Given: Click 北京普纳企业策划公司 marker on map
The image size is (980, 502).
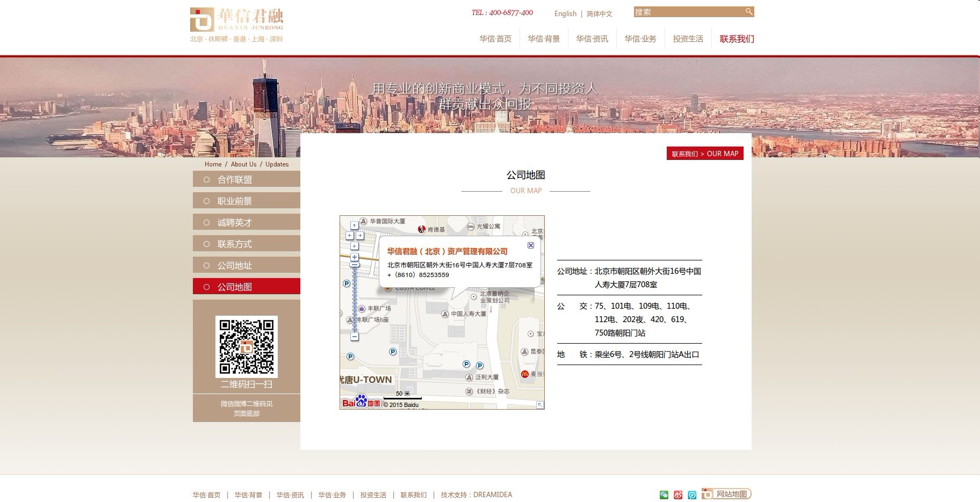Looking at the screenshot, I should [473, 296].
